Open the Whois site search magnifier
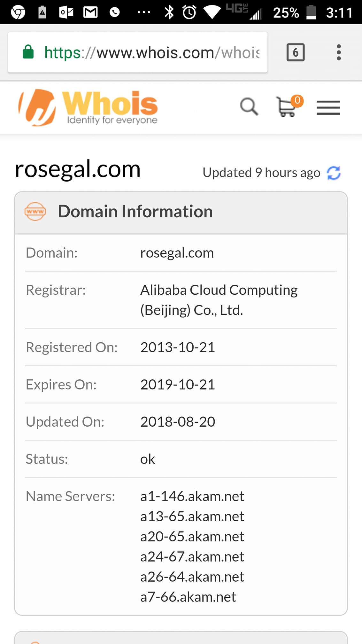 [249, 107]
